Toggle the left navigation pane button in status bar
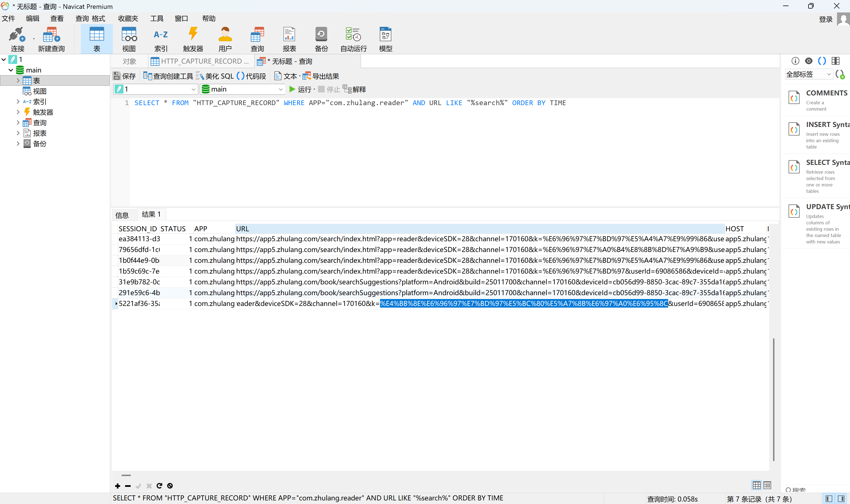 829,498
